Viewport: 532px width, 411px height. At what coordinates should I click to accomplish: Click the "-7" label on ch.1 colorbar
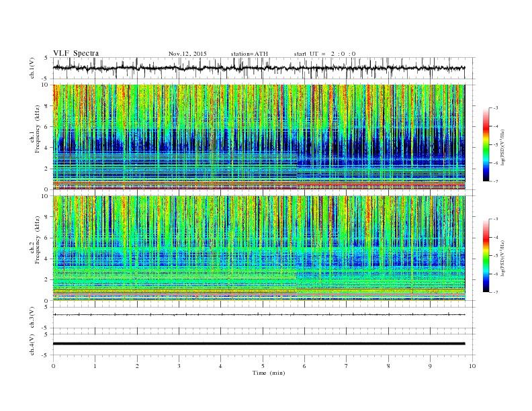[x=496, y=181]
